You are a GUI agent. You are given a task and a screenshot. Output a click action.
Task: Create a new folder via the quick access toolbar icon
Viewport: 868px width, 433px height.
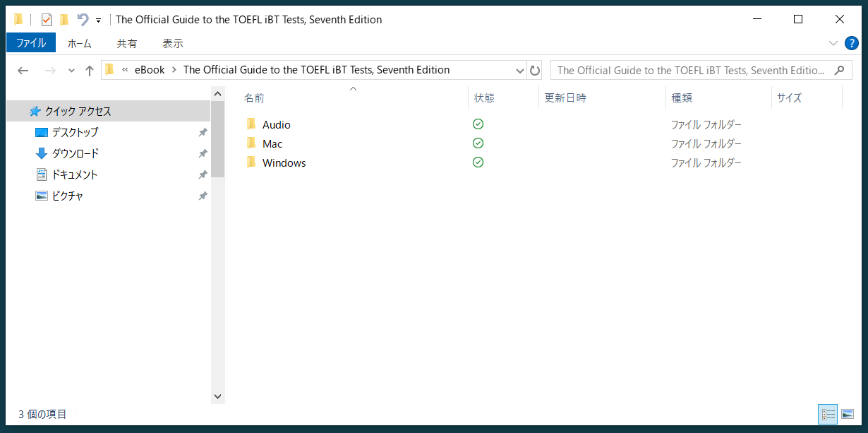pyautogui.click(x=63, y=19)
